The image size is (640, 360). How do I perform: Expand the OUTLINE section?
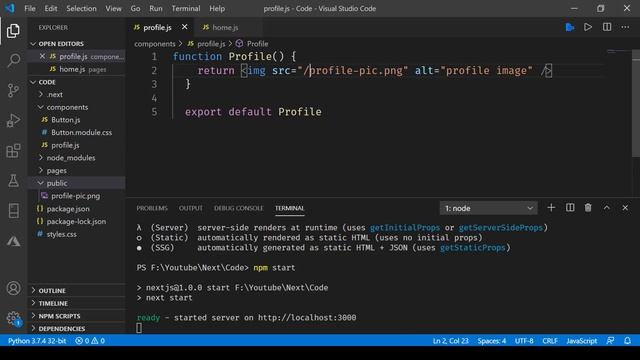(x=76, y=291)
